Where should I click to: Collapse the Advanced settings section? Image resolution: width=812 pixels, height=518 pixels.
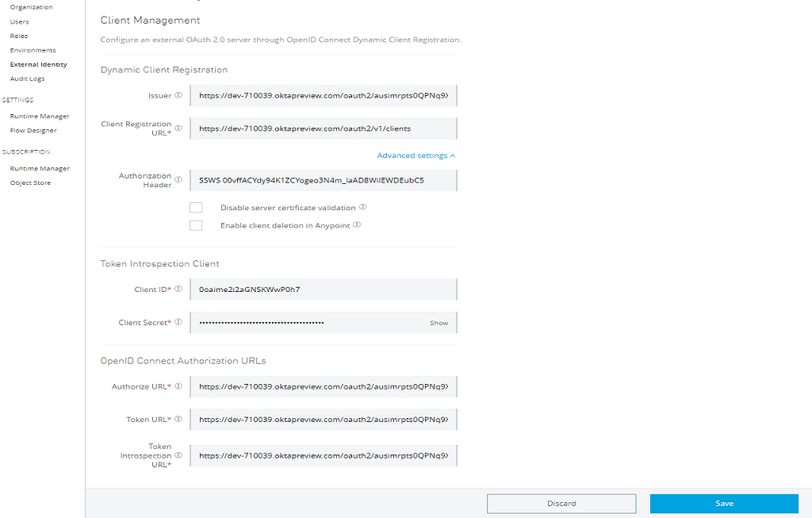click(416, 155)
